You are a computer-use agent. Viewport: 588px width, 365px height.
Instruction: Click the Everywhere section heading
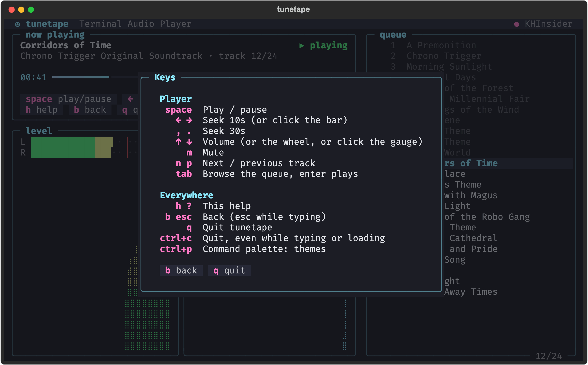(x=186, y=195)
